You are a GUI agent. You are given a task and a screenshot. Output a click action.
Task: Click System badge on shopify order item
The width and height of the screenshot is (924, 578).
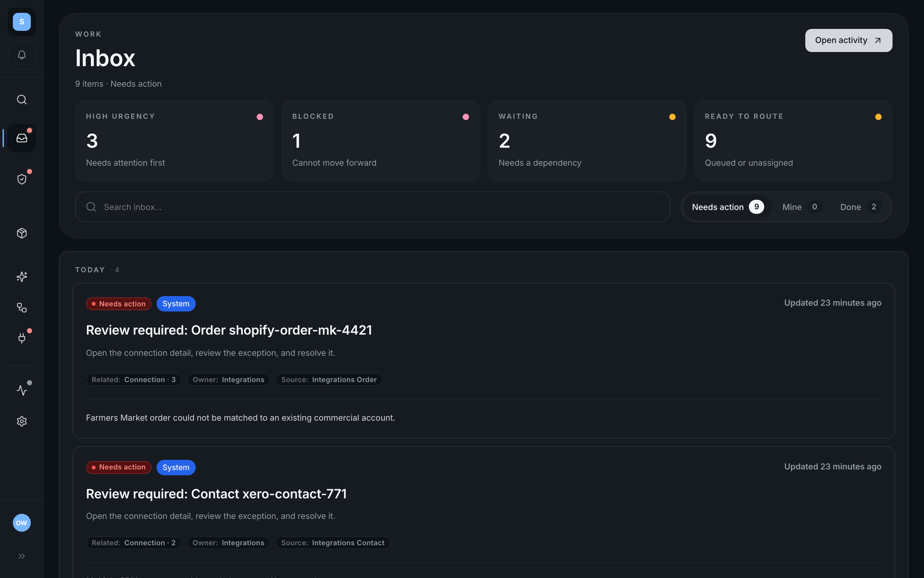coord(175,303)
